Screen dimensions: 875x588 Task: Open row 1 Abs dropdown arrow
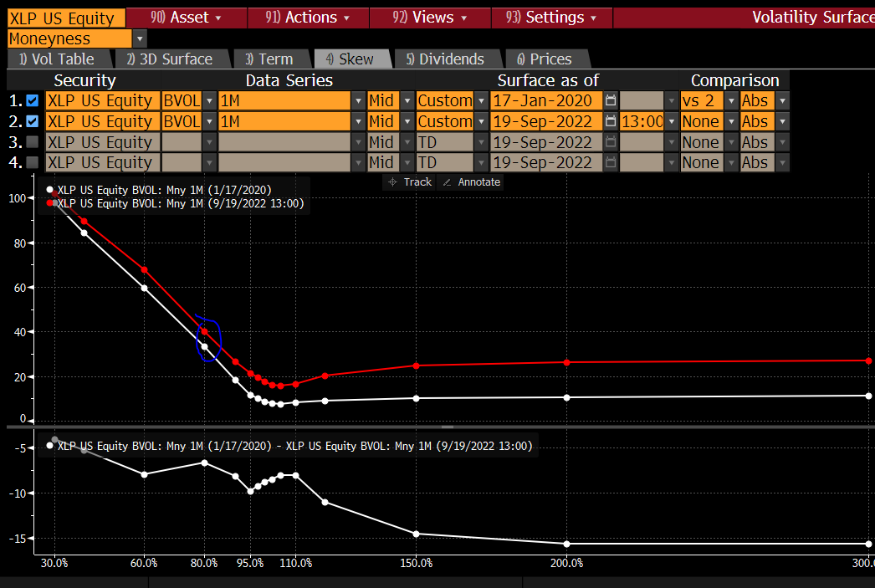tap(782, 101)
